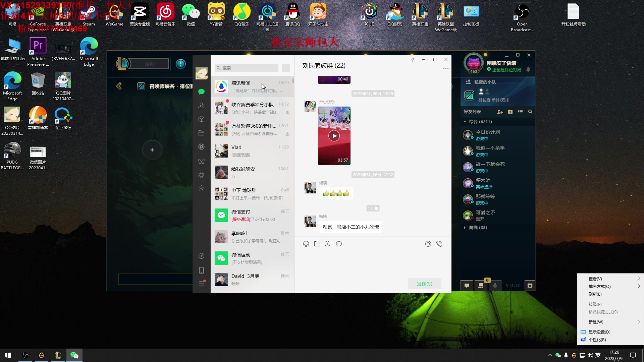Open Windows notification center icon
This screenshot has width=644, height=362.
(x=633, y=355)
